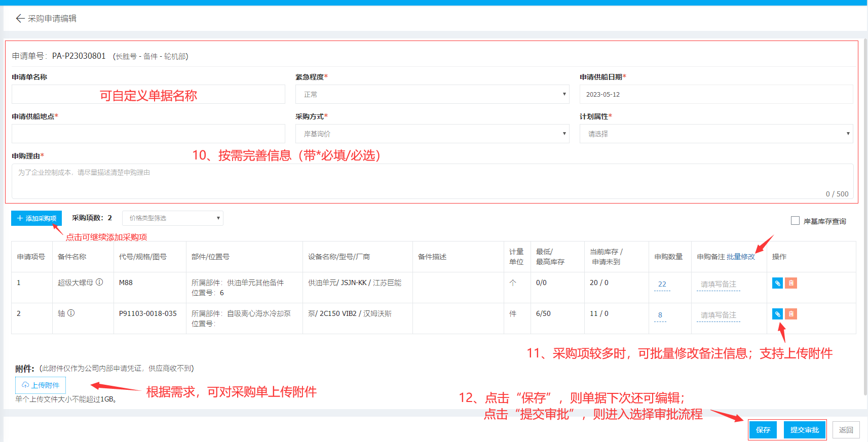This screenshot has height=442, width=868.
Task: Open the 采购方式 dropdown
Action: click(x=432, y=134)
